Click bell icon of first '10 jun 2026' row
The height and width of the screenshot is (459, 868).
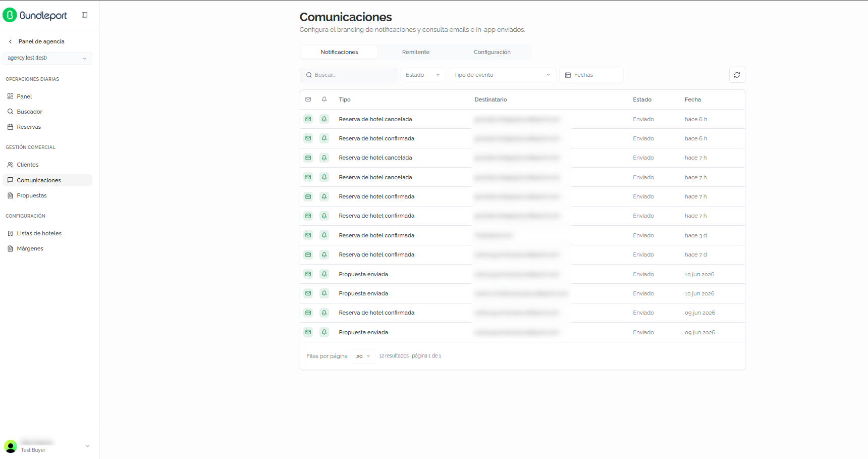[324, 274]
